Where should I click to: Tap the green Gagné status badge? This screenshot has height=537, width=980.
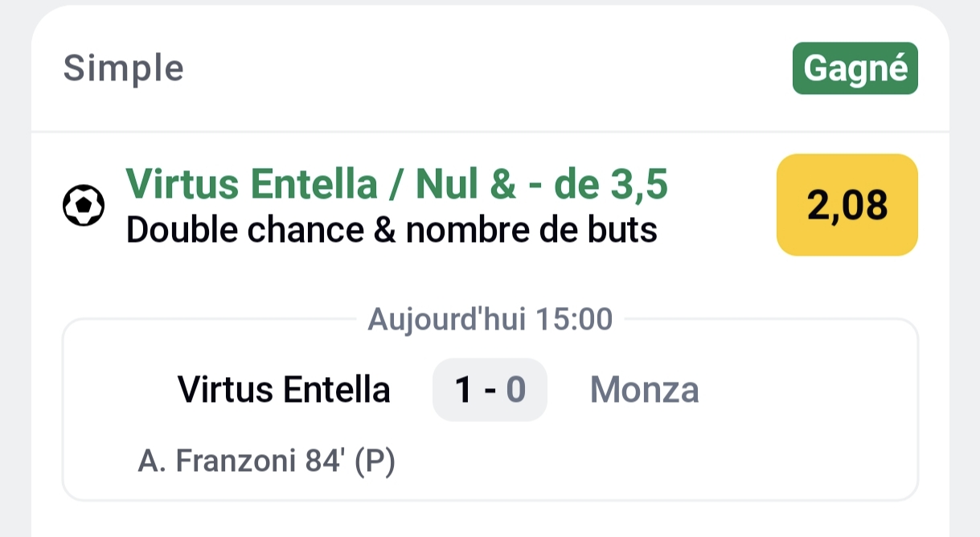tap(855, 68)
